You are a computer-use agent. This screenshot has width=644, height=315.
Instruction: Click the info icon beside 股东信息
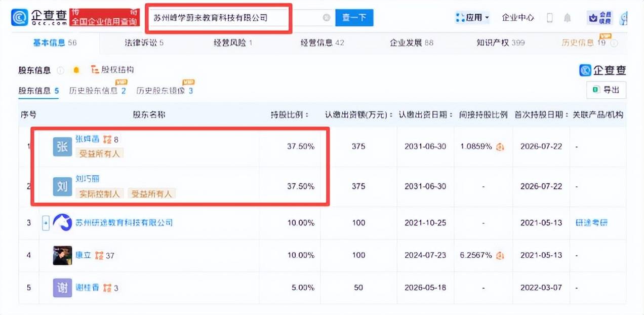[x=61, y=70]
